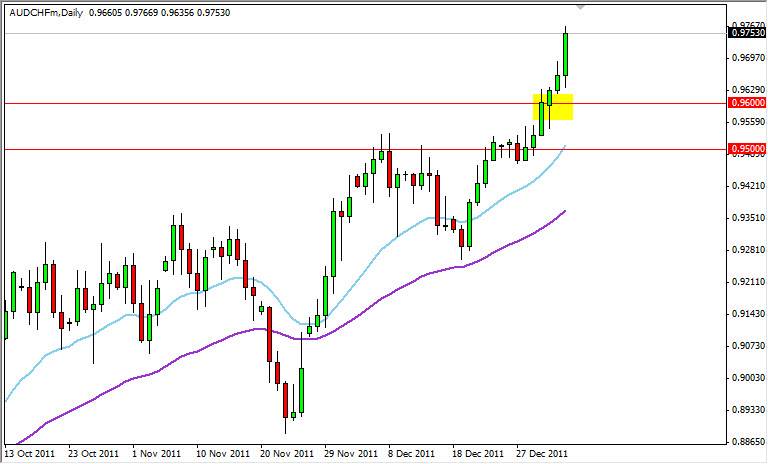
Task: Click the 20 Nov 2011 date label
Action: point(287,451)
